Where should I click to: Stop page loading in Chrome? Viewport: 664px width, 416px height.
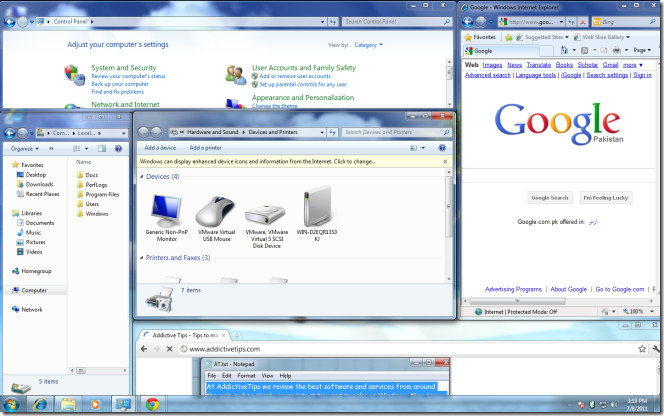coord(169,349)
